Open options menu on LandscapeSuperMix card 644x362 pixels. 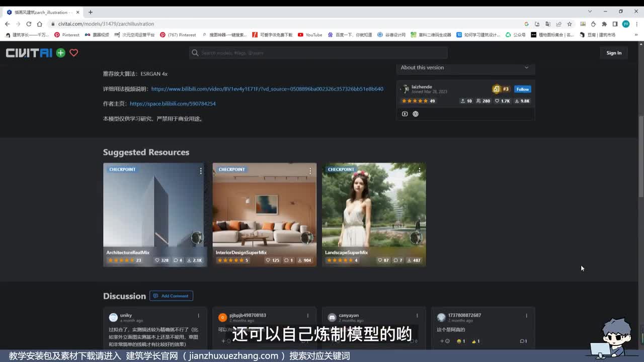(x=420, y=171)
